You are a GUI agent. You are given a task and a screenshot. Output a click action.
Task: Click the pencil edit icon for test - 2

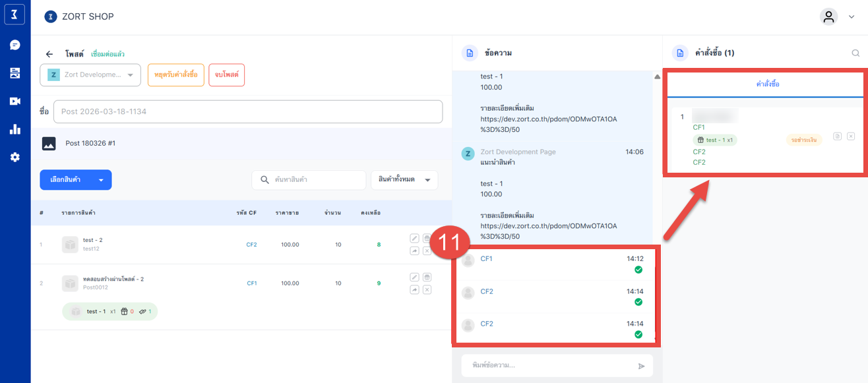[414, 238]
